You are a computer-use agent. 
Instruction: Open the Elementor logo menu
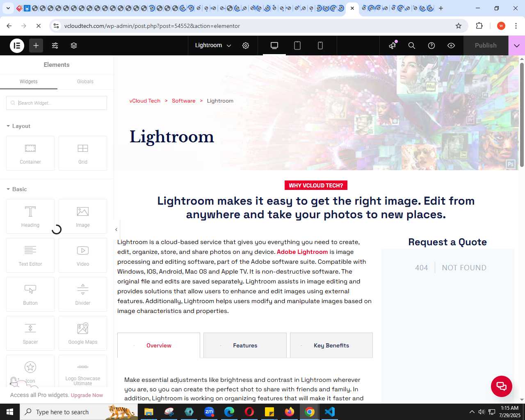(17, 46)
